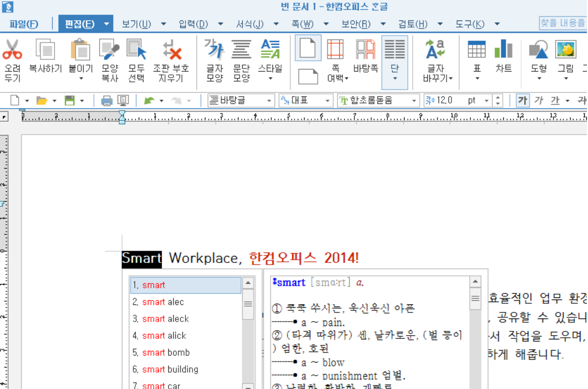588x389 pixels.
Task: Expand the Picture (그림) dropdown arrow
Action: [x=566, y=79]
